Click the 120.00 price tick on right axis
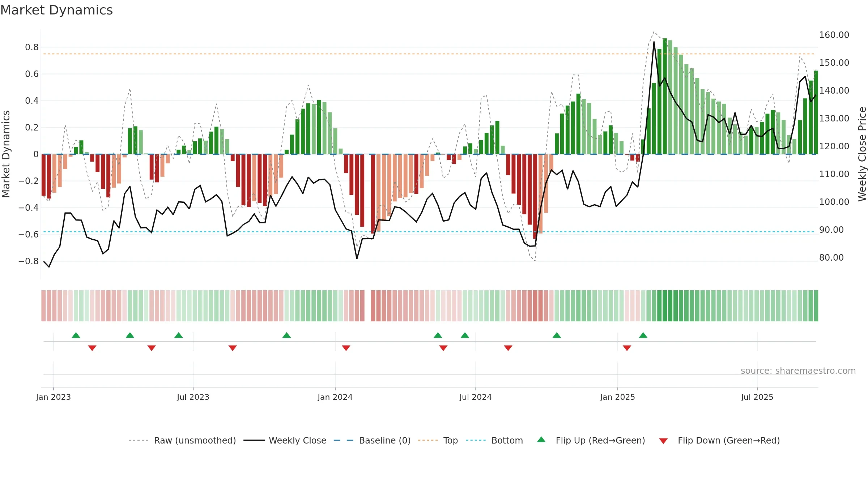Viewport: 868px width, 488px height. 834,146
